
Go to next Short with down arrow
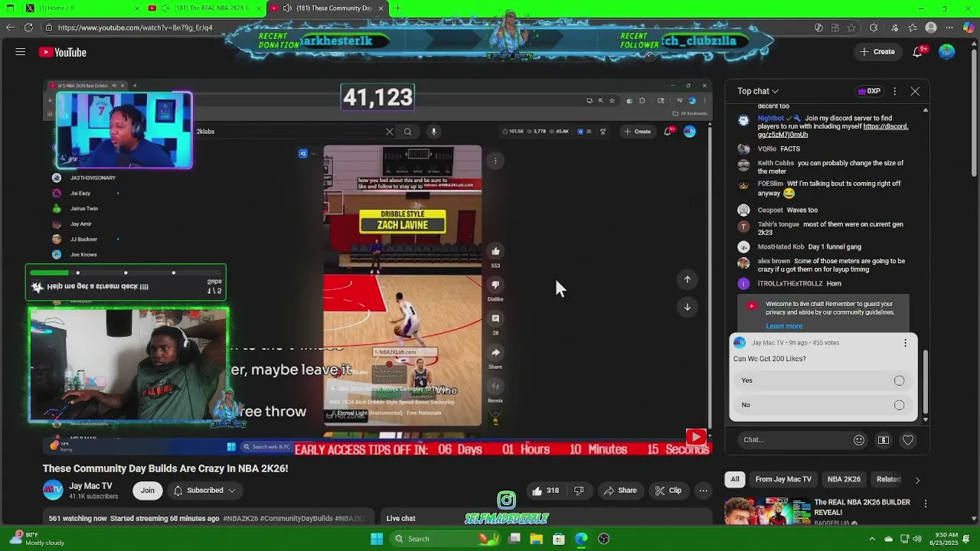coord(688,307)
